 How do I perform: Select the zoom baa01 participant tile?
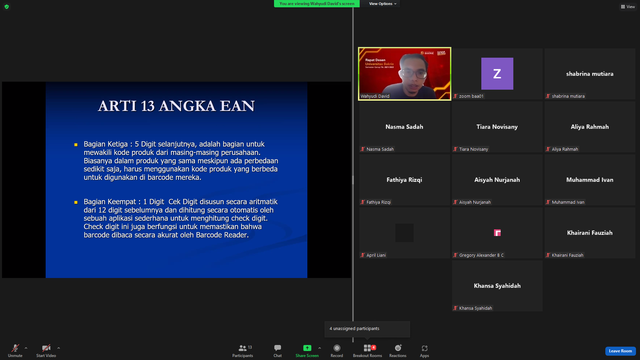497,73
